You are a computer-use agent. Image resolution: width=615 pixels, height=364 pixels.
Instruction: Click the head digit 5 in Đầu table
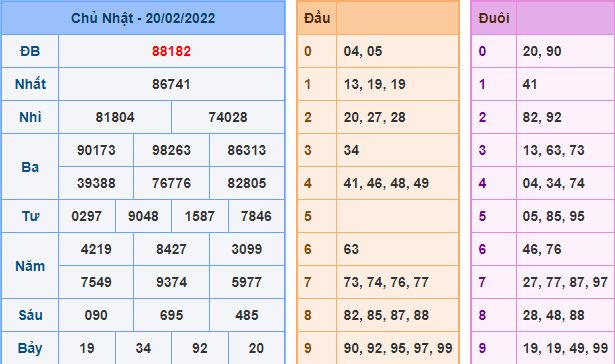point(308,216)
